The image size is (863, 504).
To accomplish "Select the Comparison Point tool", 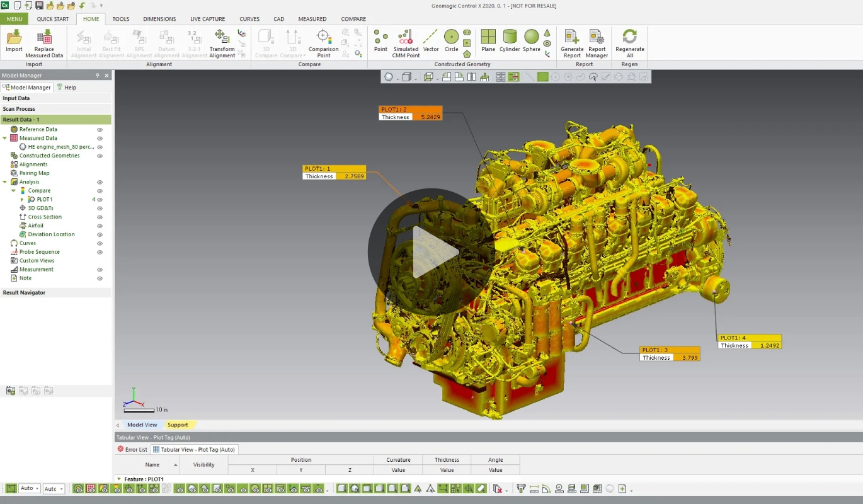I will (323, 43).
